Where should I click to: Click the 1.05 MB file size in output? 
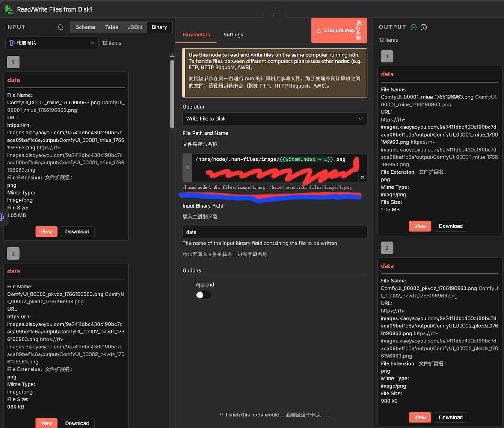click(390, 210)
